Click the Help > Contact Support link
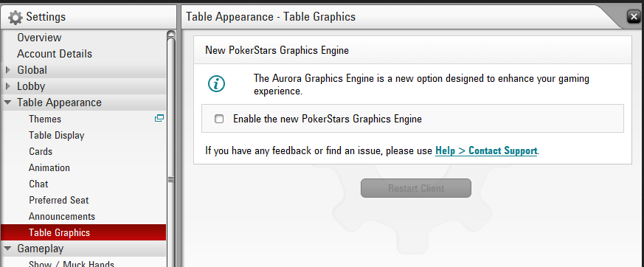This screenshot has width=644, height=267. pyautogui.click(x=486, y=150)
